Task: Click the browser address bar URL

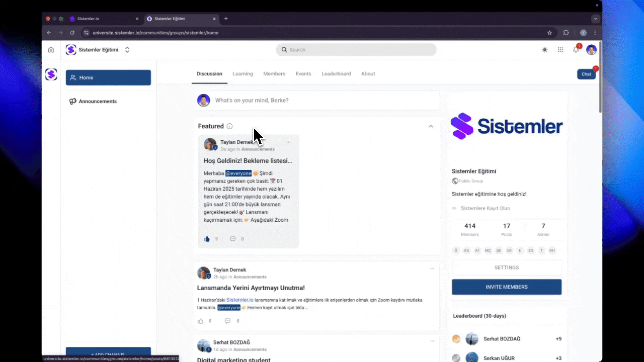Action: pyautogui.click(x=155, y=33)
